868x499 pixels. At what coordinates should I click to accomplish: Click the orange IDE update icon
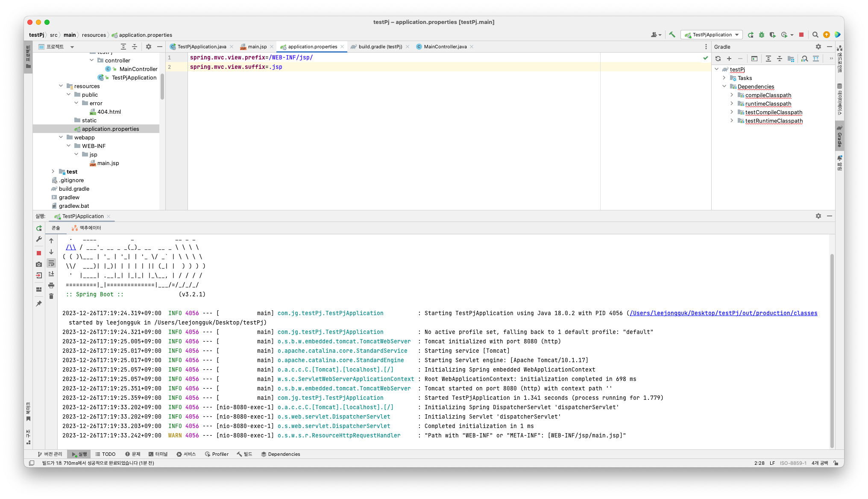click(x=827, y=35)
